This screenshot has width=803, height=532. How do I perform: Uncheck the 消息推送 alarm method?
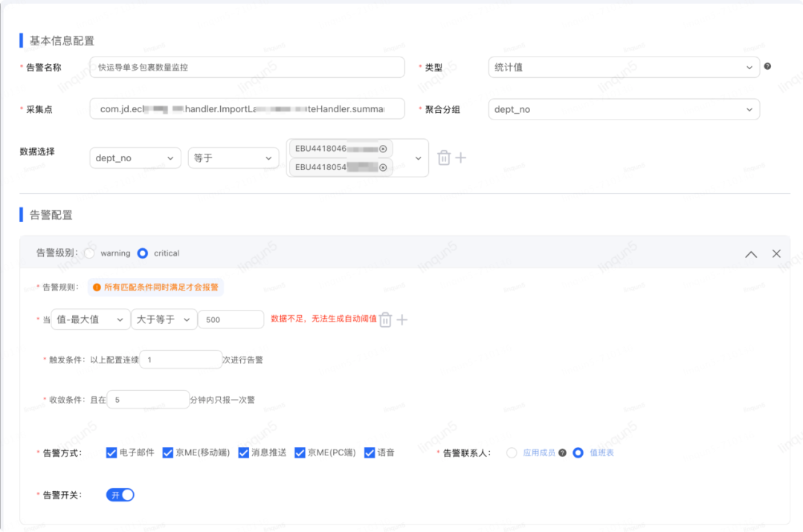(x=243, y=452)
